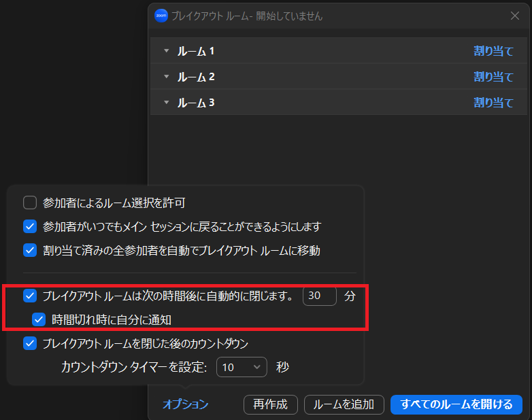
Task: Expand the ルーム 2 disclosure triangle
Action: tap(166, 77)
